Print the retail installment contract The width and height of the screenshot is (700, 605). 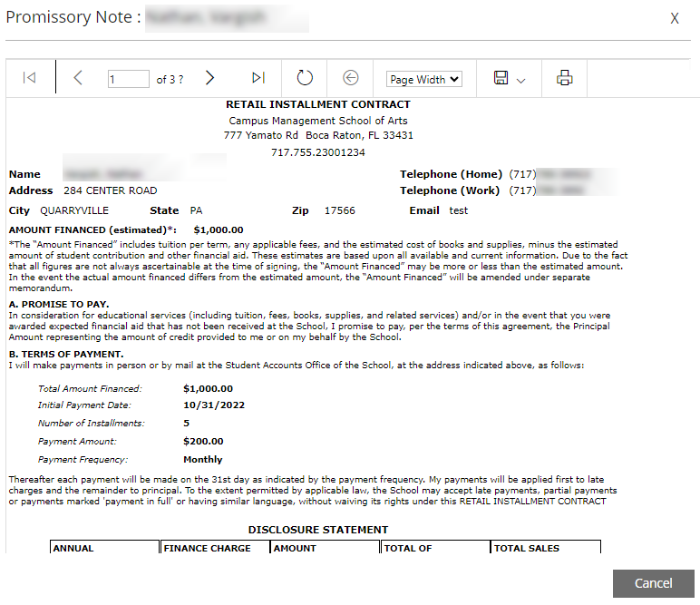(x=565, y=78)
